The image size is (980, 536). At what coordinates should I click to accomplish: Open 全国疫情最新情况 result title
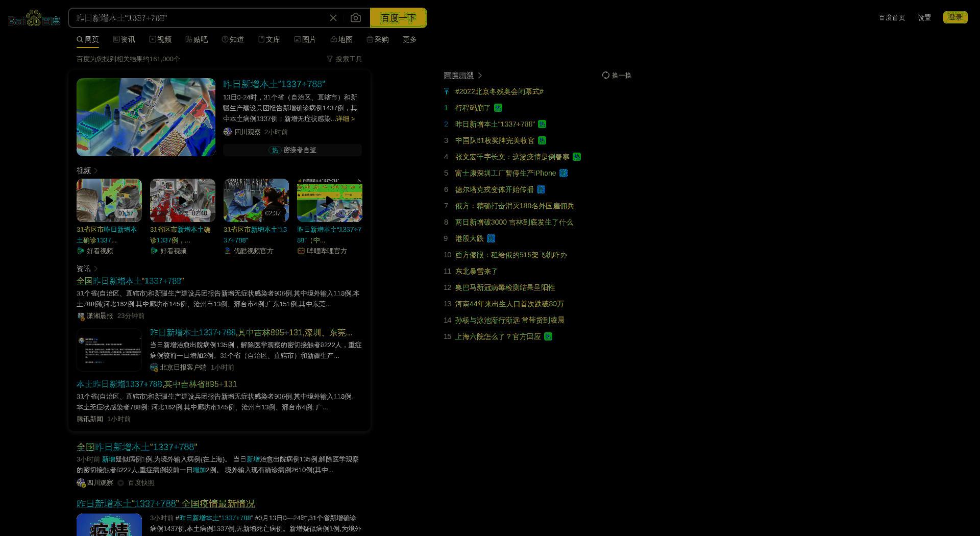point(166,503)
